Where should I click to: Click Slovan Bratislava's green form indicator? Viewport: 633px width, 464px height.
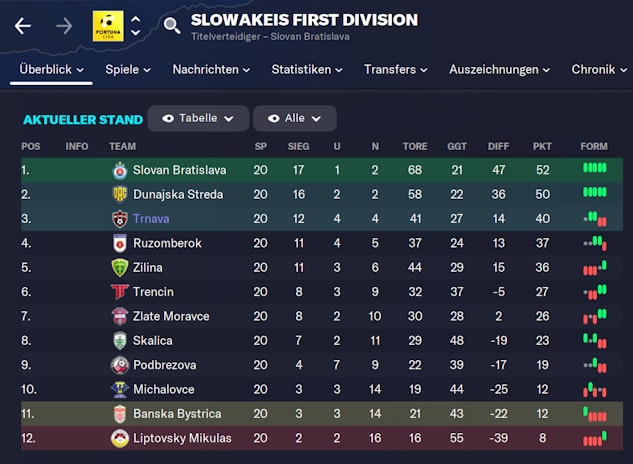pyautogui.click(x=594, y=168)
